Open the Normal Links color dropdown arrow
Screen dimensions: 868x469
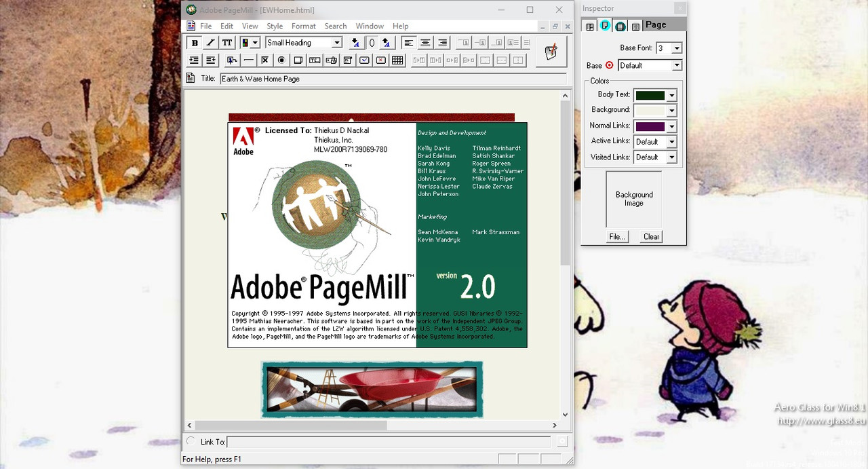672,126
